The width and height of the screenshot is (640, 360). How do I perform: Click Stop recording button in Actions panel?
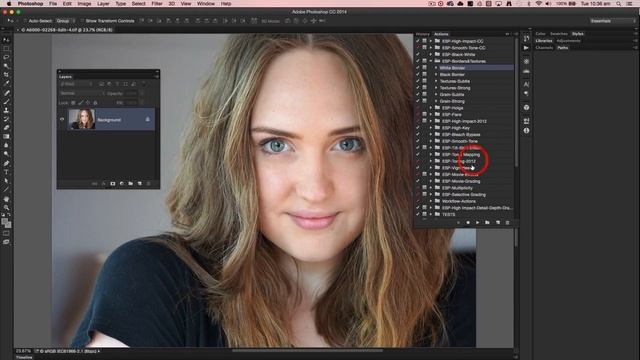(458, 222)
